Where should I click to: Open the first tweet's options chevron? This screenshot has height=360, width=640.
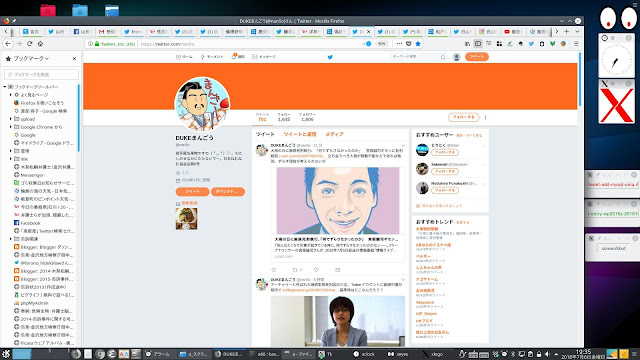[403, 145]
